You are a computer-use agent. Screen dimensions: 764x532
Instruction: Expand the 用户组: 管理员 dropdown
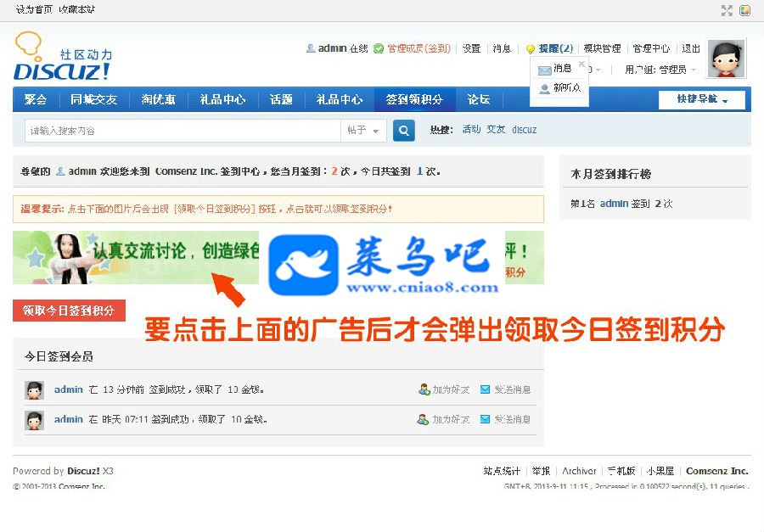pos(660,70)
